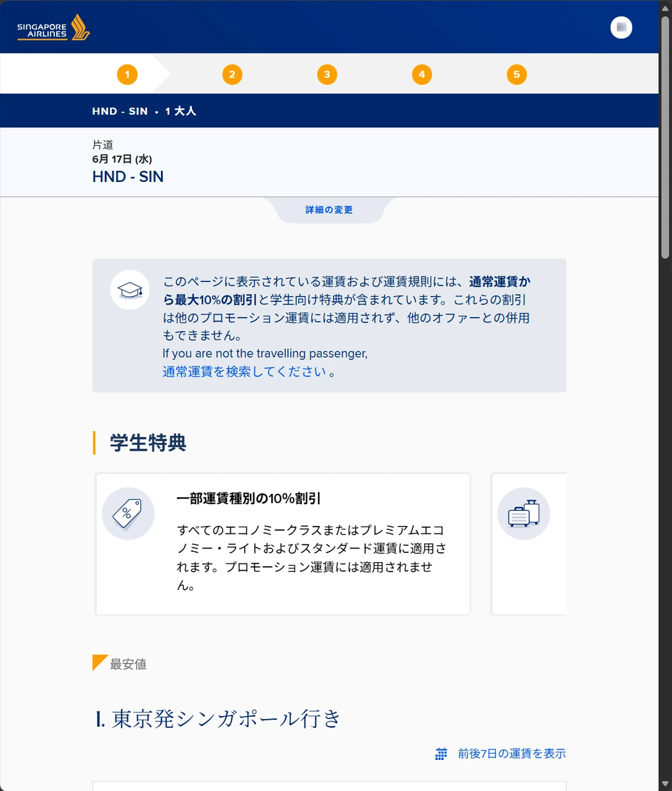672x791 pixels.
Task: Click the 最安値 orange flag marker
Action: coord(100,662)
